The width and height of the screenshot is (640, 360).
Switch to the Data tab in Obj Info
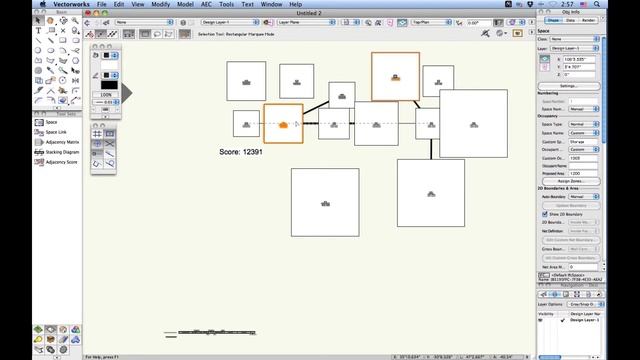point(571,20)
